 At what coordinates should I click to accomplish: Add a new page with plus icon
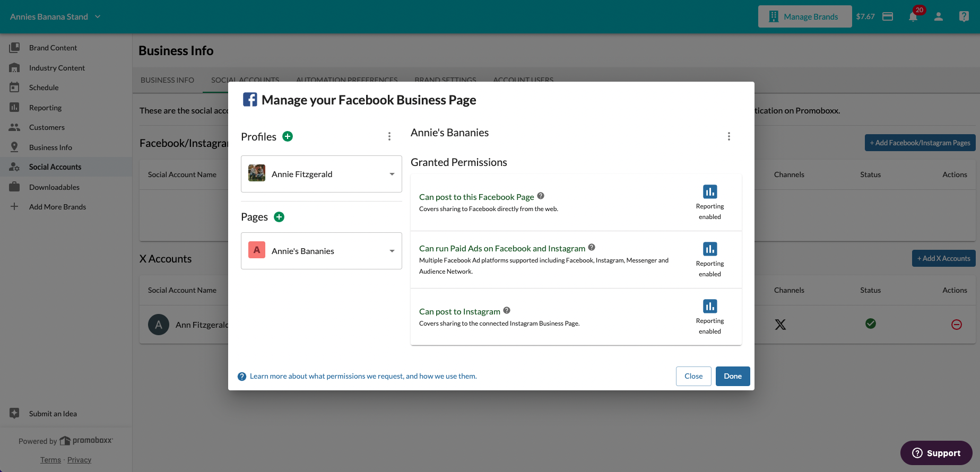tap(279, 217)
